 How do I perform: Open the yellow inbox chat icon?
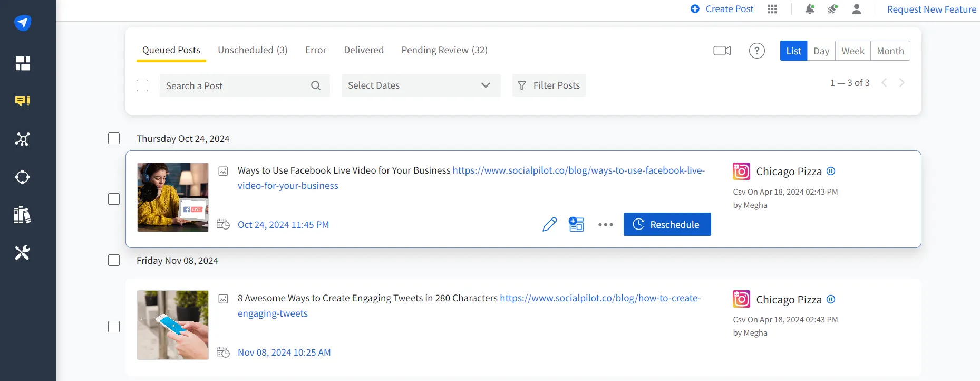[x=22, y=101]
